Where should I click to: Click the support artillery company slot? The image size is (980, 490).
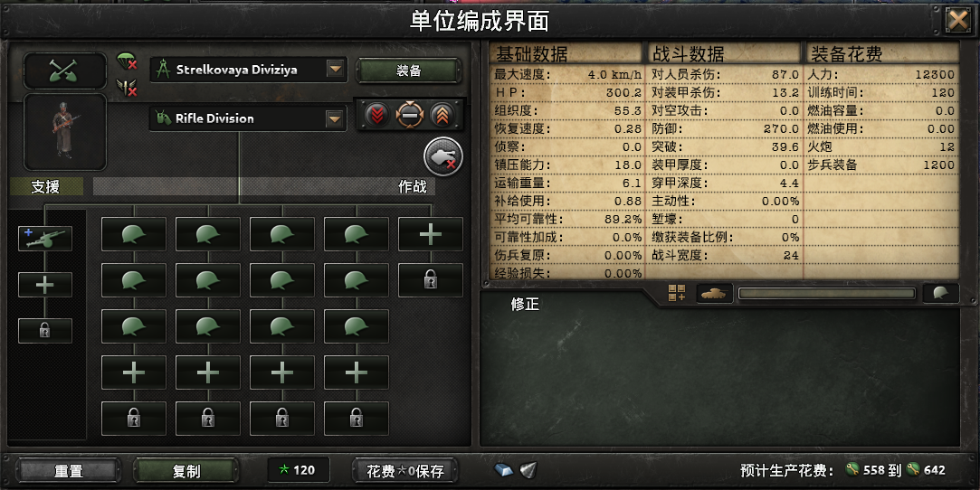(45, 239)
